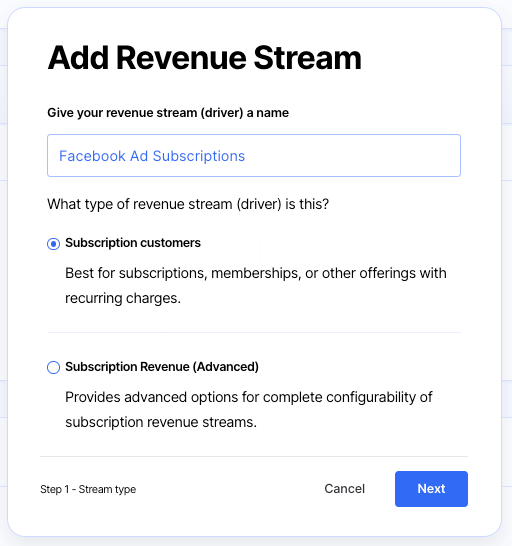Click the Step 1 - Stream type indicator
The image size is (512, 546).
click(88, 489)
